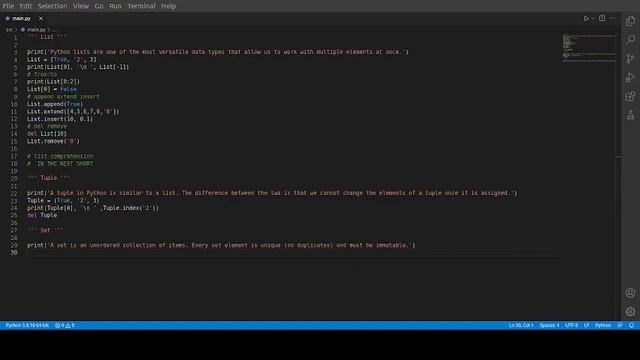Close the main.py editor tab
This screenshot has width=640, height=360.
40,18
